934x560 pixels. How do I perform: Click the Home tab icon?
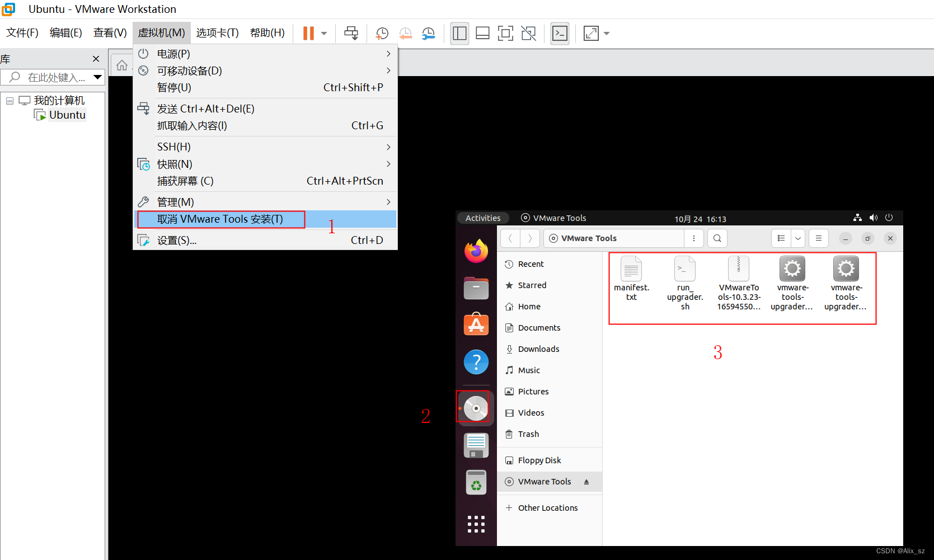(122, 65)
